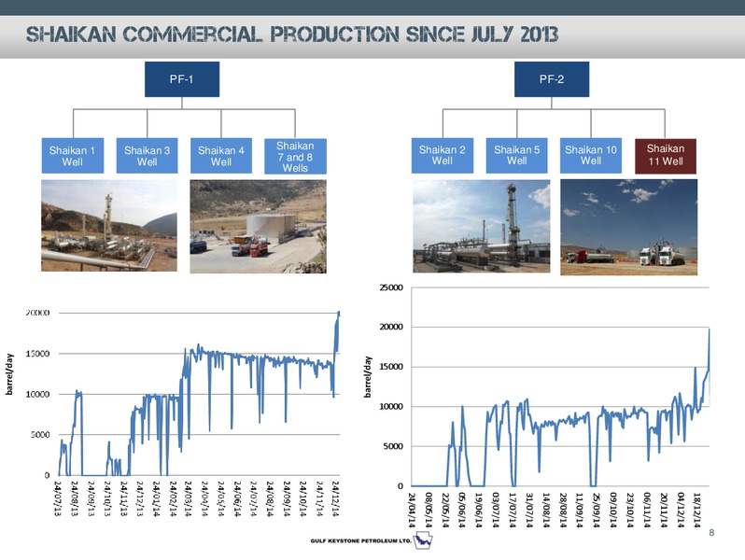
Task: Select the Shaikan 5 Well box
Action: pyautogui.click(x=516, y=155)
